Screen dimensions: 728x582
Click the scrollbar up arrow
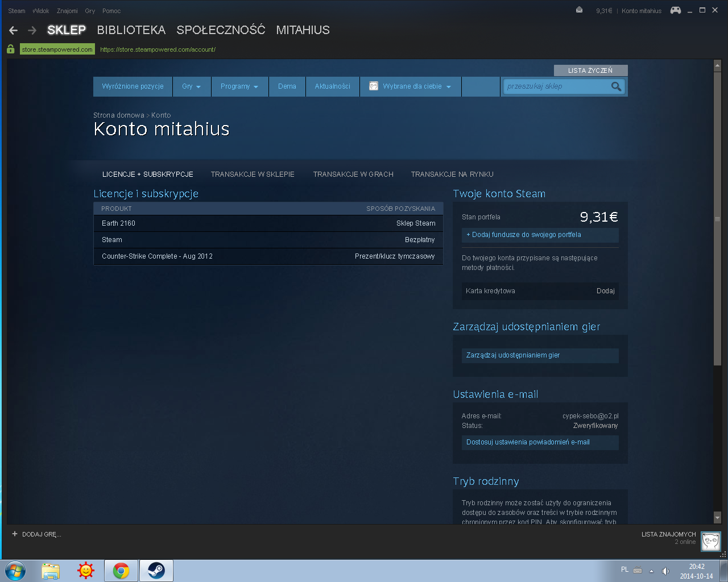718,66
